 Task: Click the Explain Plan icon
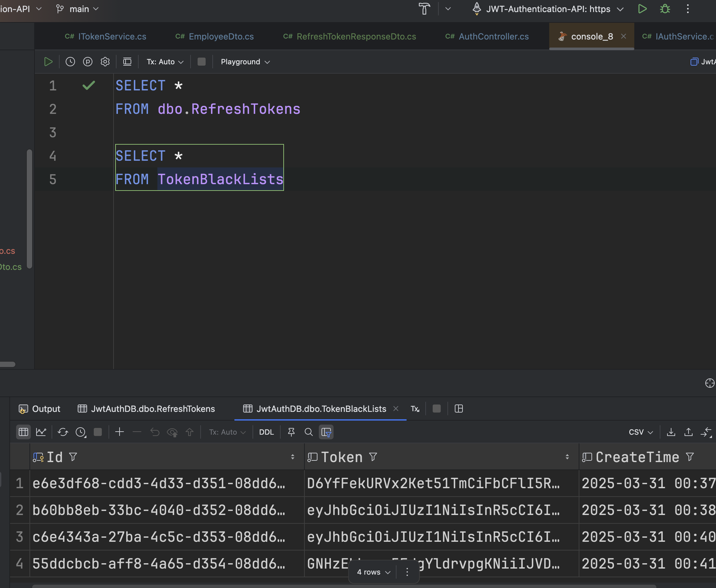pyautogui.click(x=88, y=62)
